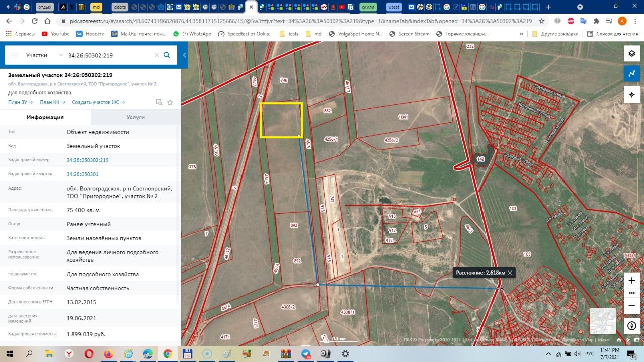Open Opera from the taskbar

(89, 354)
